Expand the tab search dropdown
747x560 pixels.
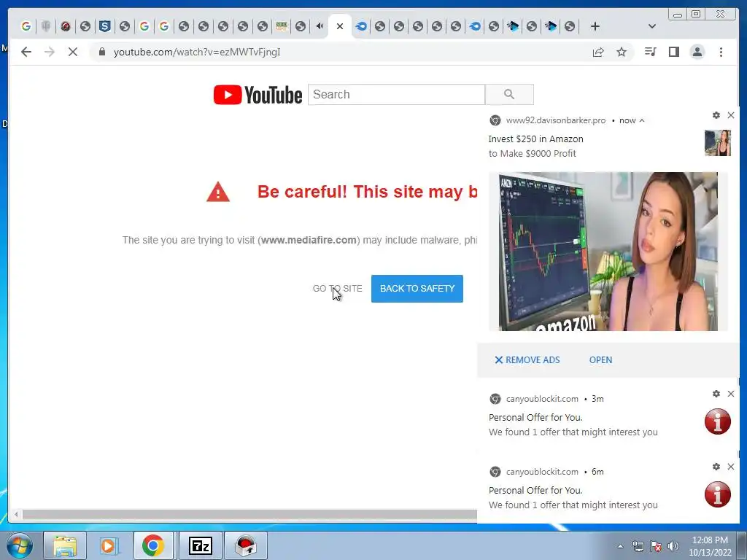651,26
